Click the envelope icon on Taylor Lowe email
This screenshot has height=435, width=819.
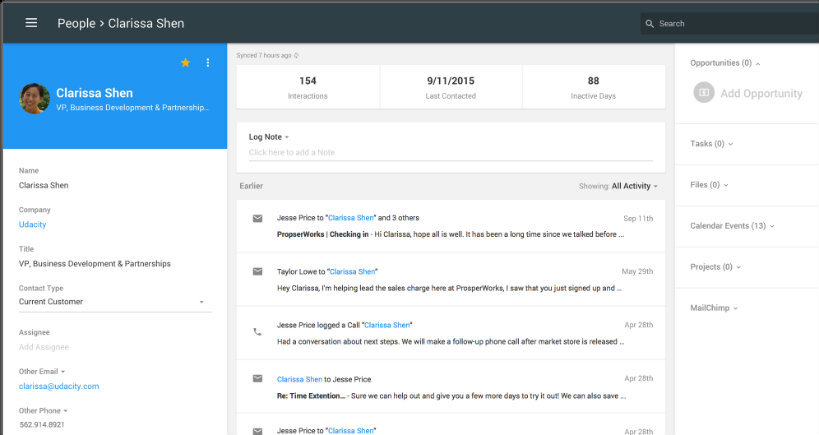[x=257, y=271]
